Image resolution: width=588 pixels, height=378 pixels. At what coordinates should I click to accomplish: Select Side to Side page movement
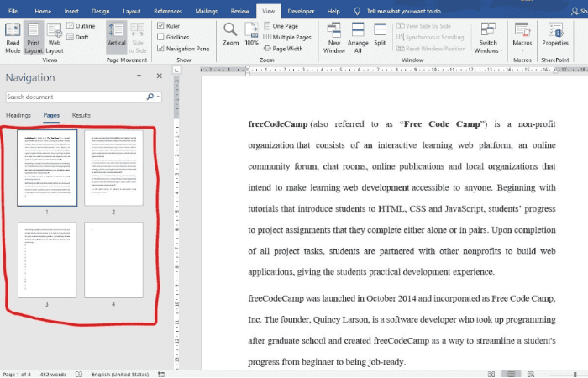tap(138, 39)
